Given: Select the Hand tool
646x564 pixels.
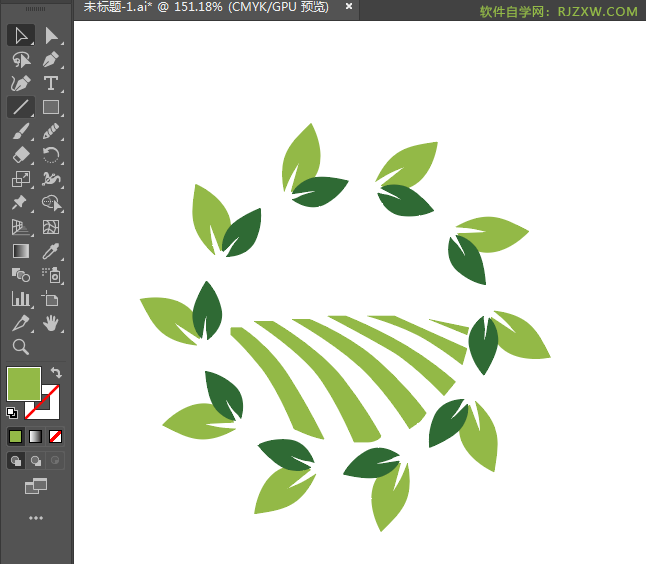Looking at the screenshot, I should coord(51,323).
